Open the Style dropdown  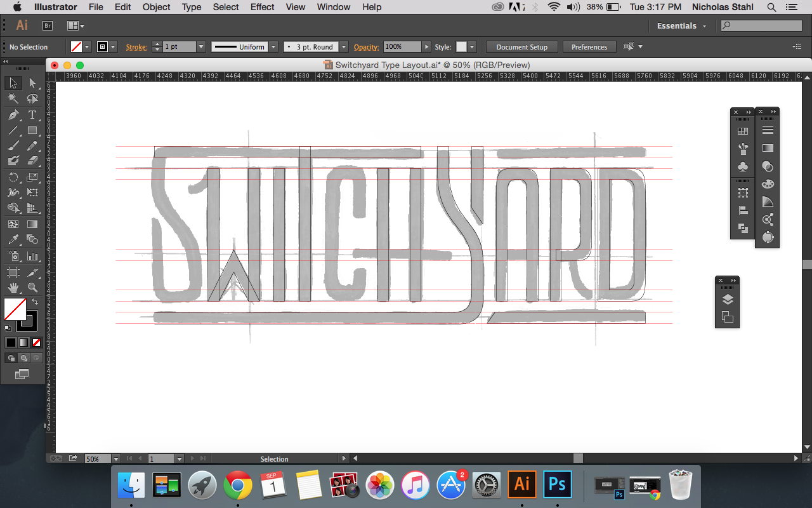(472, 47)
